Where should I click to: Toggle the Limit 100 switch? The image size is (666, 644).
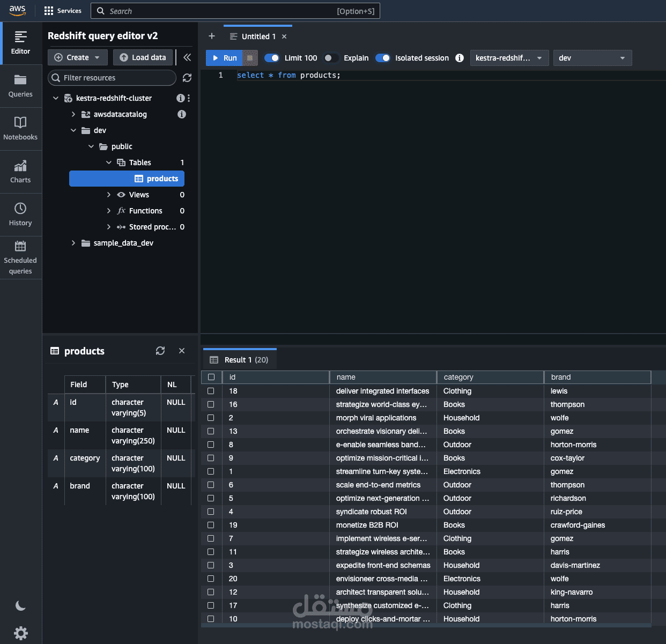(x=272, y=58)
